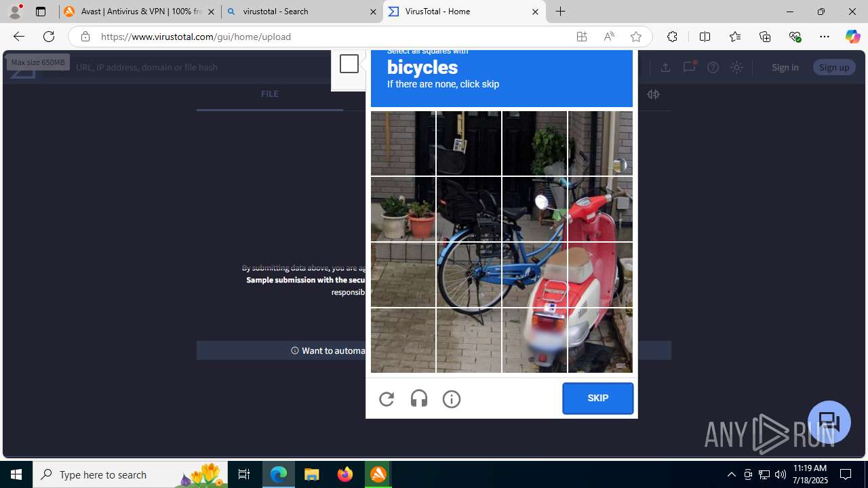Open the Favorites list

pyautogui.click(x=735, y=37)
